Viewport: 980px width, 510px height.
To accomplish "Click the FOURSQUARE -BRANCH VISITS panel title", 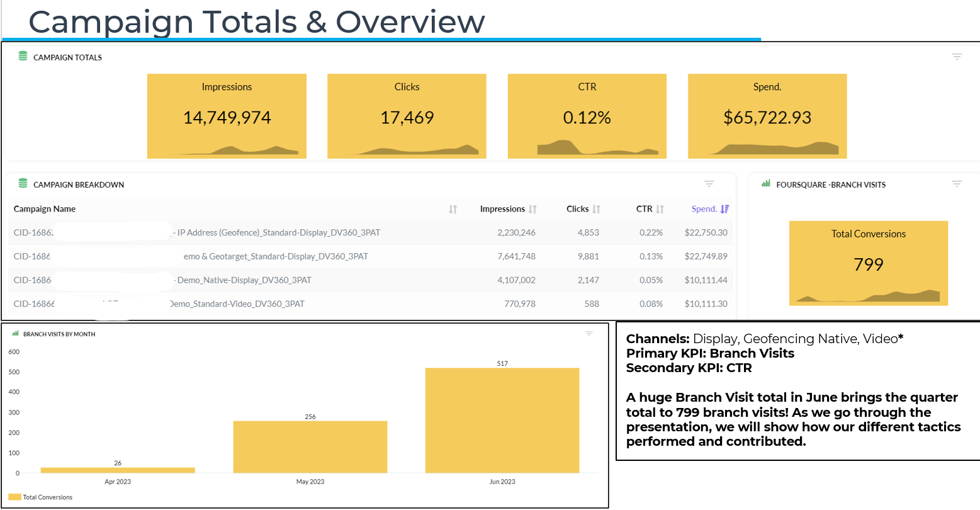I will [x=831, y=184].
